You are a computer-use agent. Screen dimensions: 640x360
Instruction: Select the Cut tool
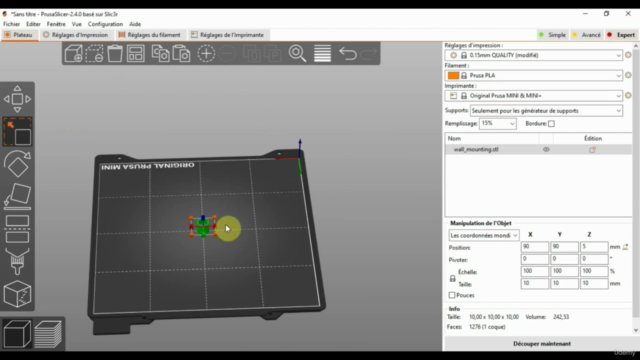click(17, 229)
